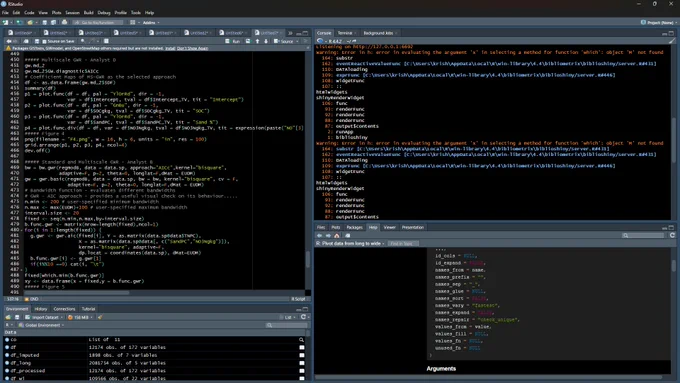
Task: Refresh the Environment pane
Action: pyautogui.click(x=304, y=317)
